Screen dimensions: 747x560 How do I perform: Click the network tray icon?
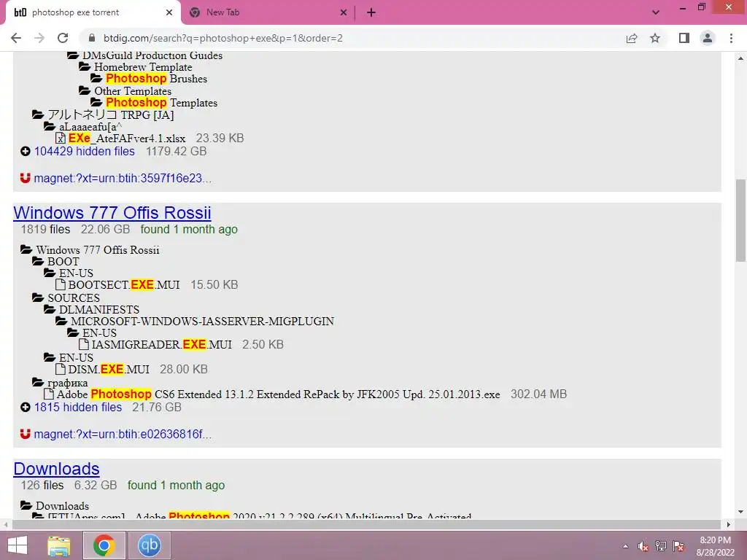(661, 546)
